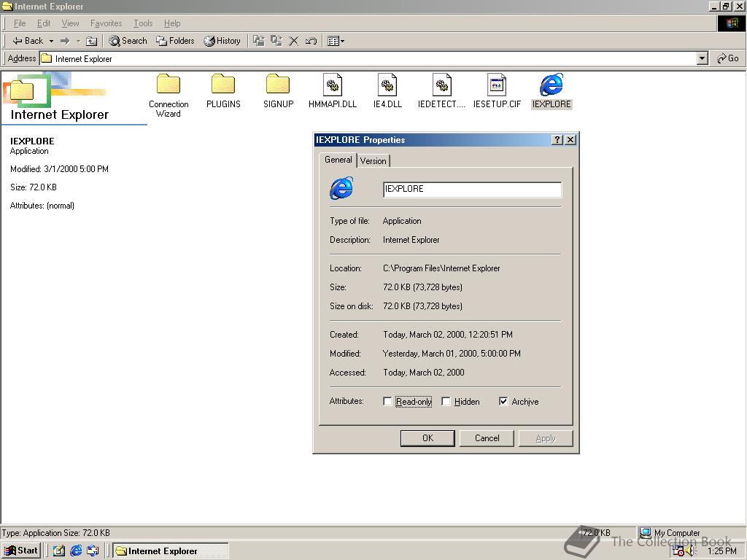Click OK in Properties dialog
The height and width of the screenshot is (560, 747).
point(427,438)
